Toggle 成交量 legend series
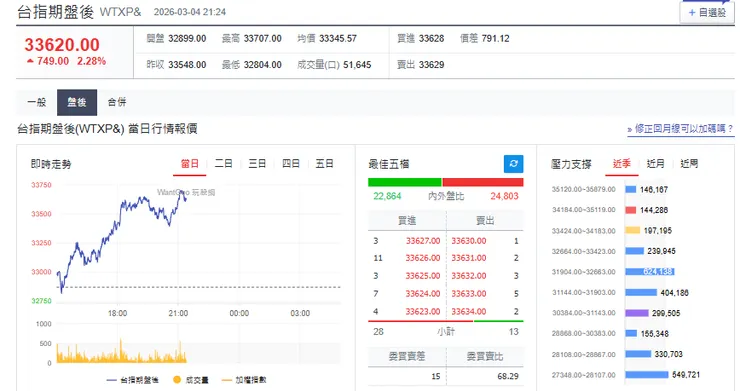This screenshot has width=740, height=391. [x=191, y=380]
